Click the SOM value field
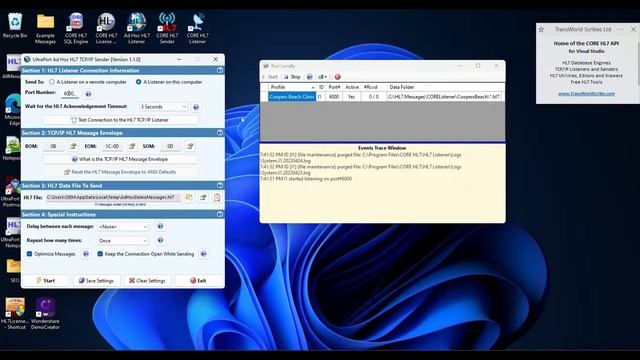Screen dimensions: 640x360 (x=170, y=146)
